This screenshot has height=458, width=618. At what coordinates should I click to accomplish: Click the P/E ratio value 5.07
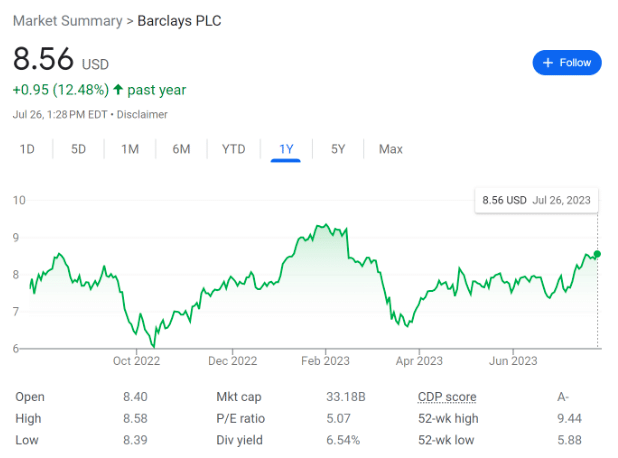pos(338,418)
